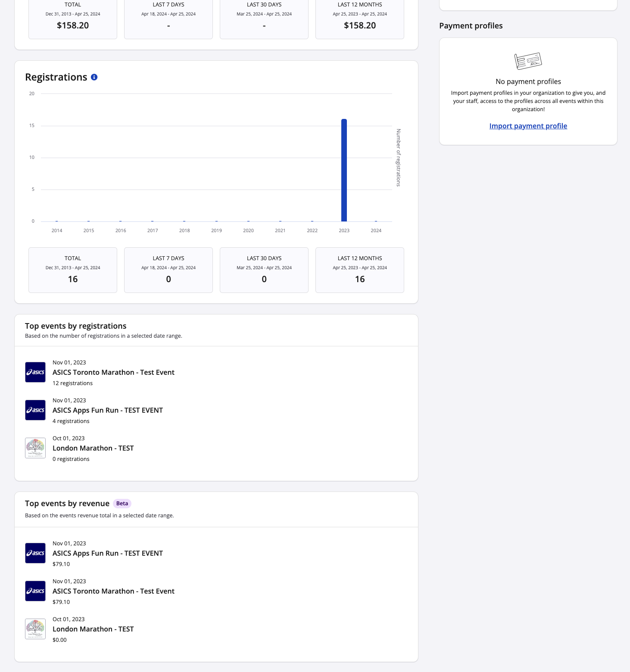Viewport: 630px width, 672px height.
Task: Open ASICS Apps Fun Run in revenue list
Action: pyautogui.click(x=108, y=553)
